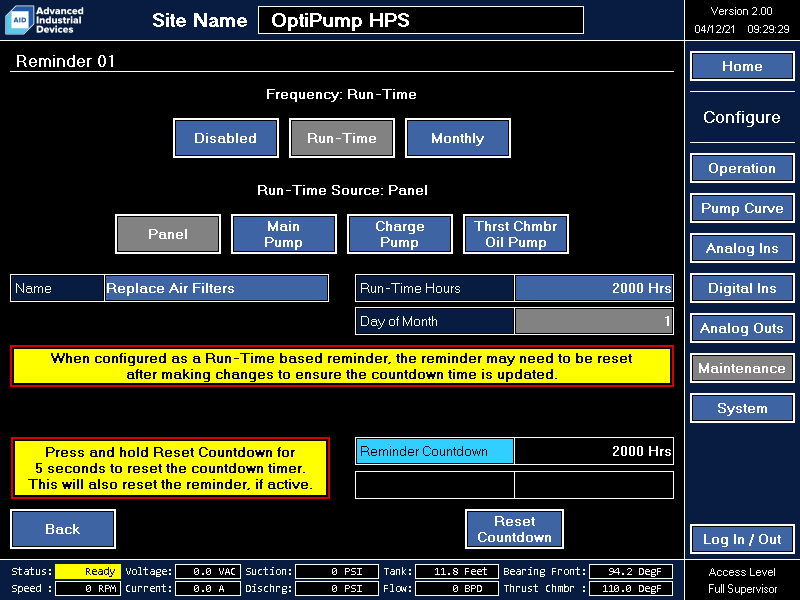Choose Monthly reminder frequency
Image resolution: width=800 pixels, height=600 pixels.
(x=458, y=138)
